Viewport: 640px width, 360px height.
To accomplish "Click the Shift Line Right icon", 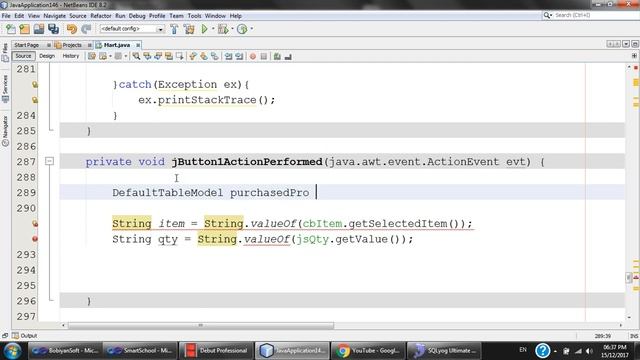I will (x=239, y=56).
